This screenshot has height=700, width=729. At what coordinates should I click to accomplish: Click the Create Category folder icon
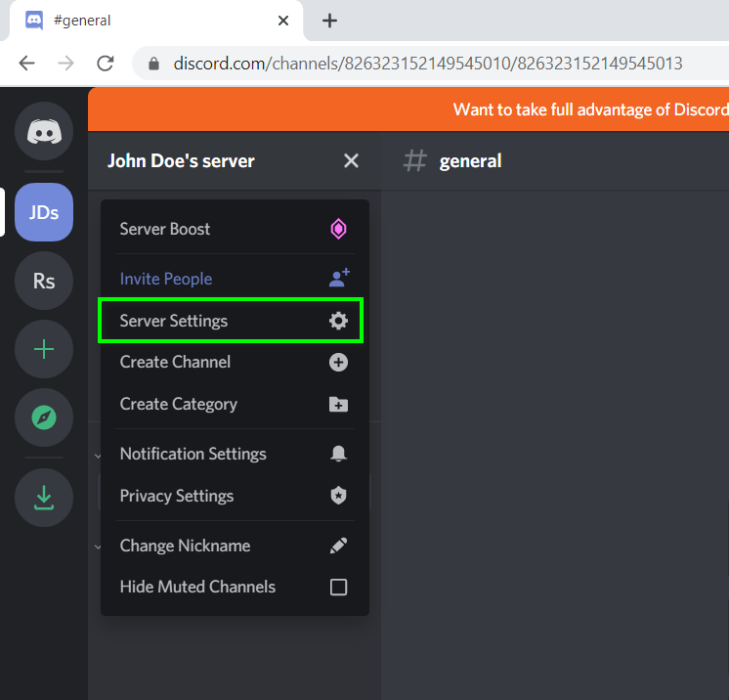pos(338,404)
